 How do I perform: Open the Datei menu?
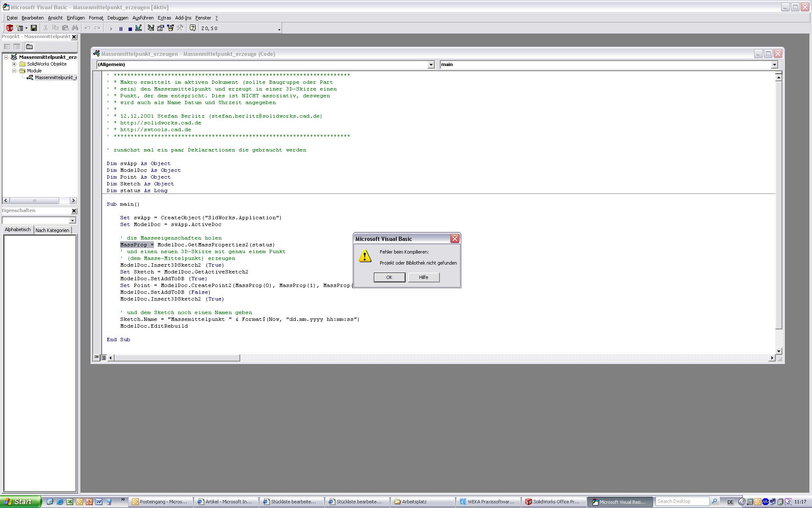pos(12,18)
